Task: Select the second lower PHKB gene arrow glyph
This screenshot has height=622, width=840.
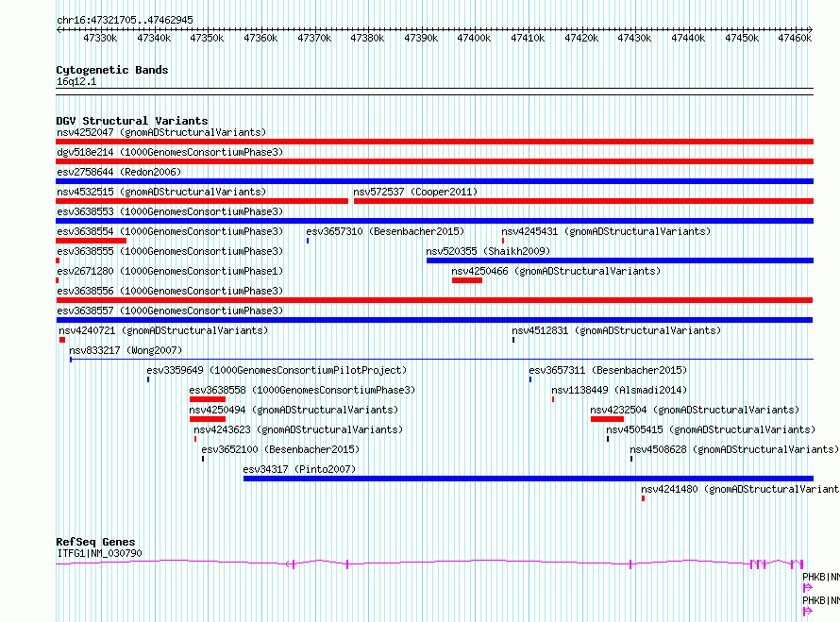Action: tap(808, 612)
